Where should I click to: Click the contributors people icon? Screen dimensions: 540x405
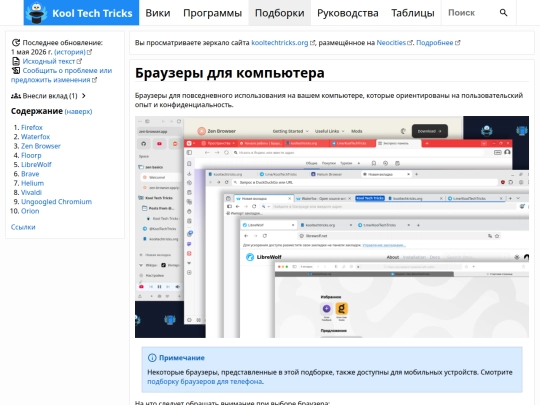[16, 96]
